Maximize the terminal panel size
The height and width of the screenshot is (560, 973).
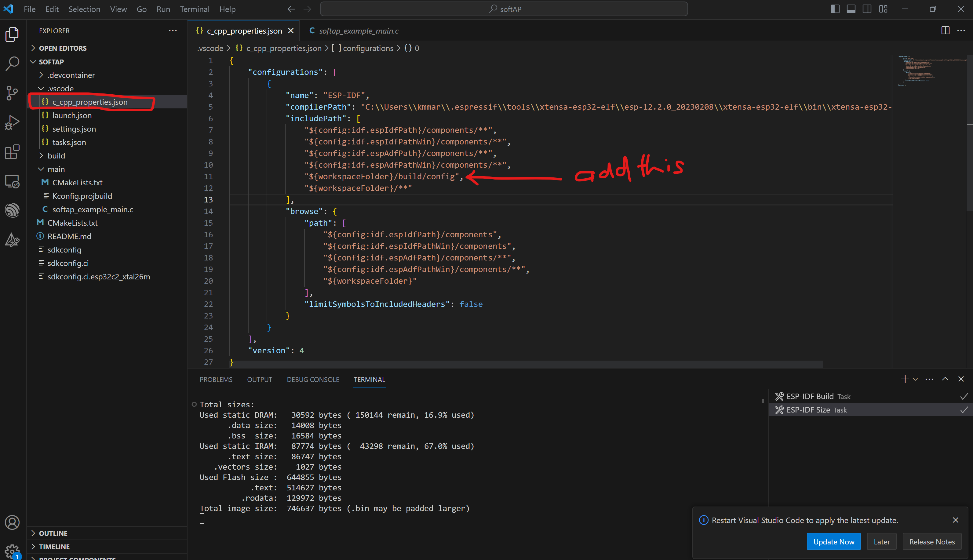point(945,379)
